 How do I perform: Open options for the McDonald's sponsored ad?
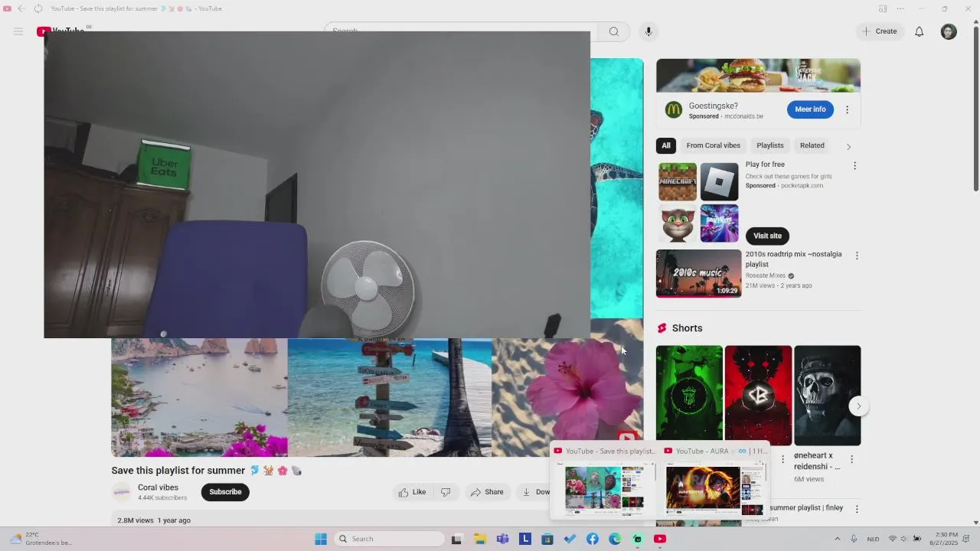point(847,109)
